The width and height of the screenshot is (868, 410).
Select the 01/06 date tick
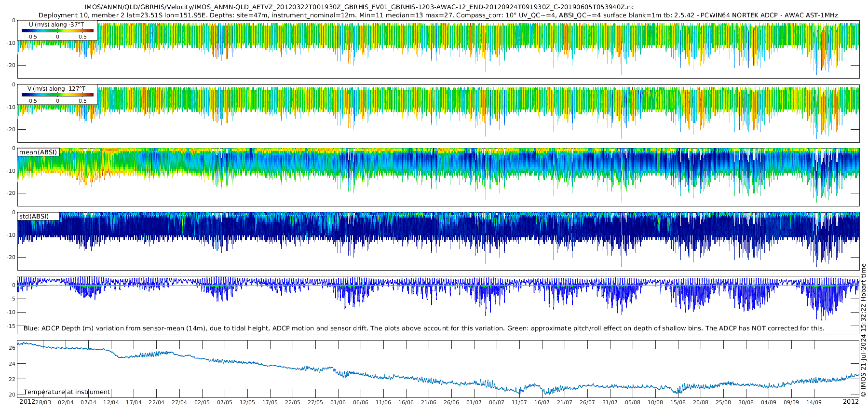pyautogui.click(x=338, y=402)
